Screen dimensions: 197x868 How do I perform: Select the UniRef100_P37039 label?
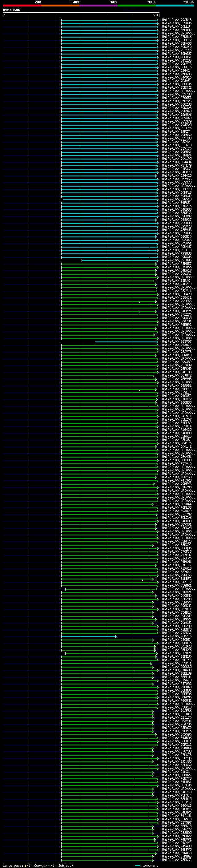pyautogui.click(x=177, y=365)
